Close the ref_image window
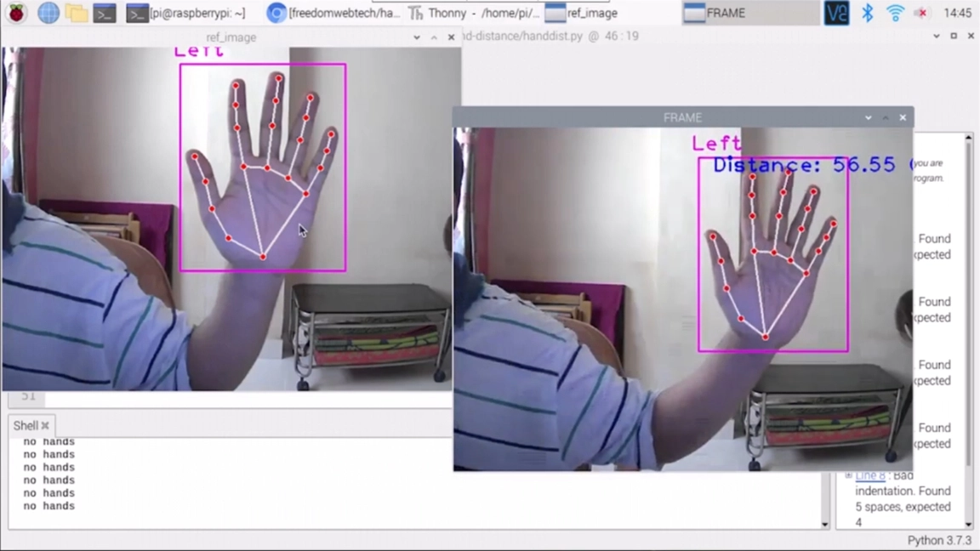 point(451,37)
